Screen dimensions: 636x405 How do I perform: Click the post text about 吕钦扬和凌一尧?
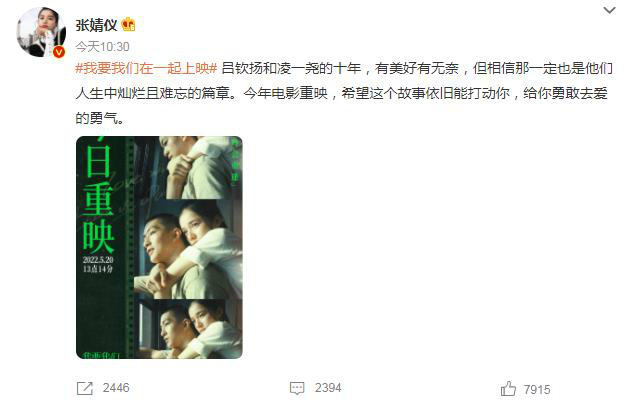tap(344, 93)
